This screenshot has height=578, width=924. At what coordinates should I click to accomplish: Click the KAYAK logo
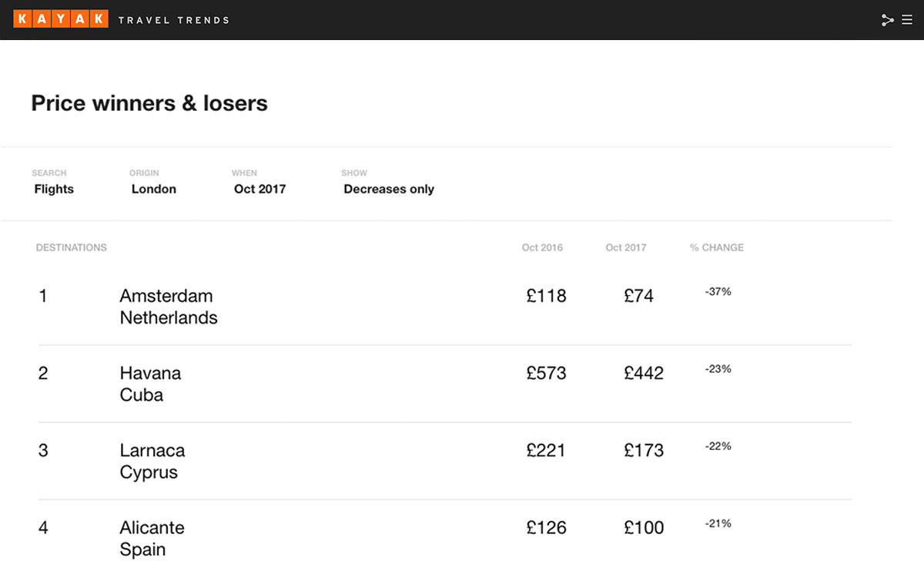pyautogui.click(x=61, y=20)
